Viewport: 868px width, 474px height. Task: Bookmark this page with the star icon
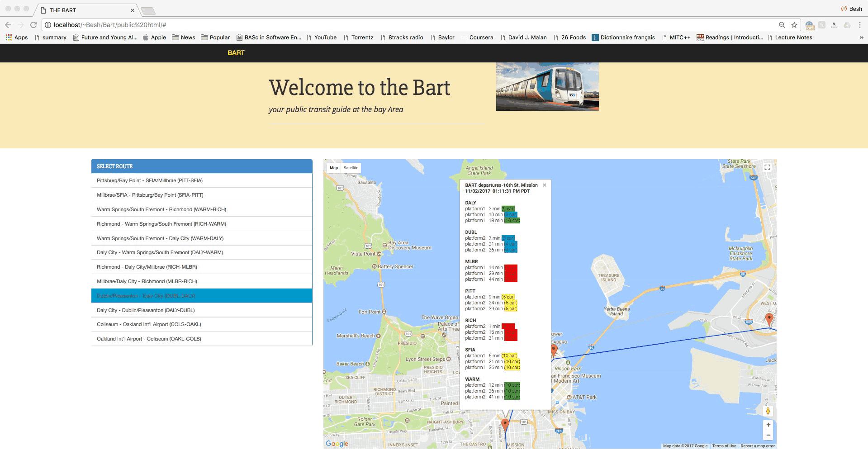pos(794,25)
